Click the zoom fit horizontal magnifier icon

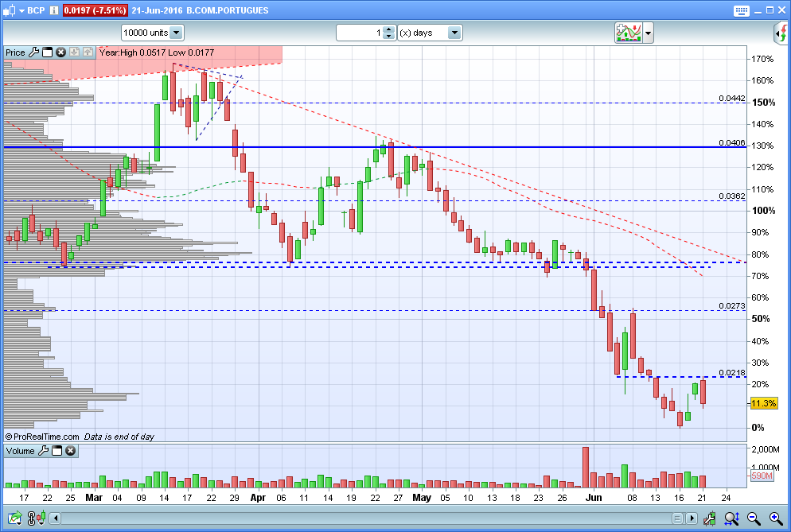tap(731, 518)
